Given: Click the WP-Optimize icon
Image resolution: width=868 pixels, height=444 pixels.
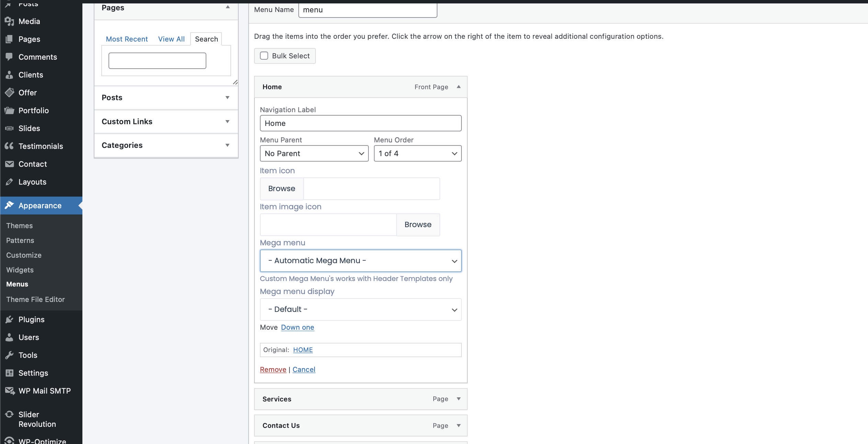Looking at the screenshot, I should click(9, 441).
